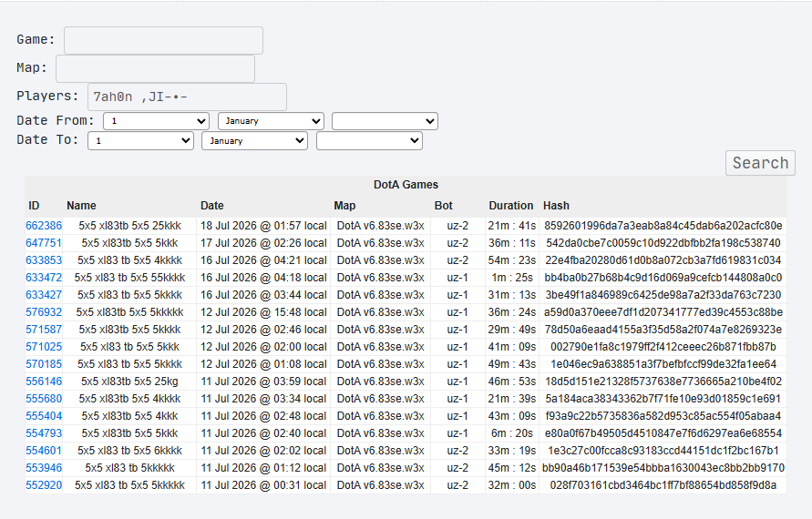Select hash starting with 002790e1fa8c
The width and height of the screenshot is (812, 519).
point(663,347)
